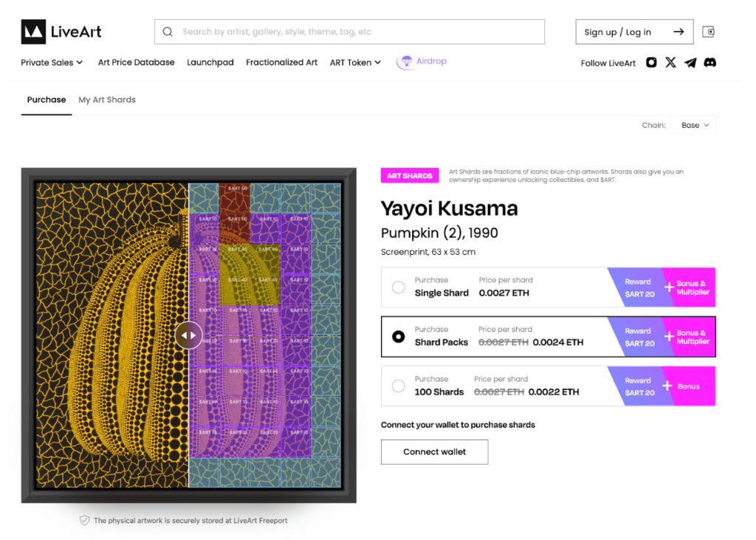
Task: Open Art Price Database page
Action: [136, 62]
